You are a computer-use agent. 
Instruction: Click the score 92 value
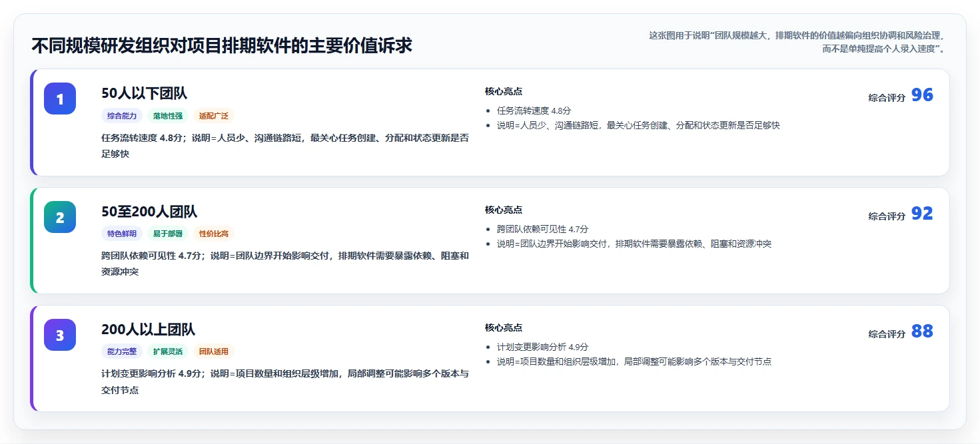tap(922, 214)
